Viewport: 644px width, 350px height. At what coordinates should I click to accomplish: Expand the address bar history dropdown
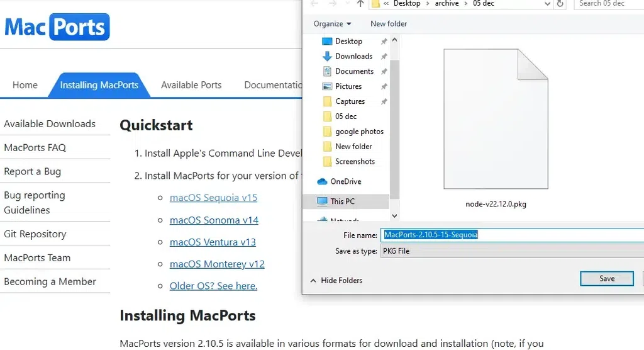coord(547,4)
